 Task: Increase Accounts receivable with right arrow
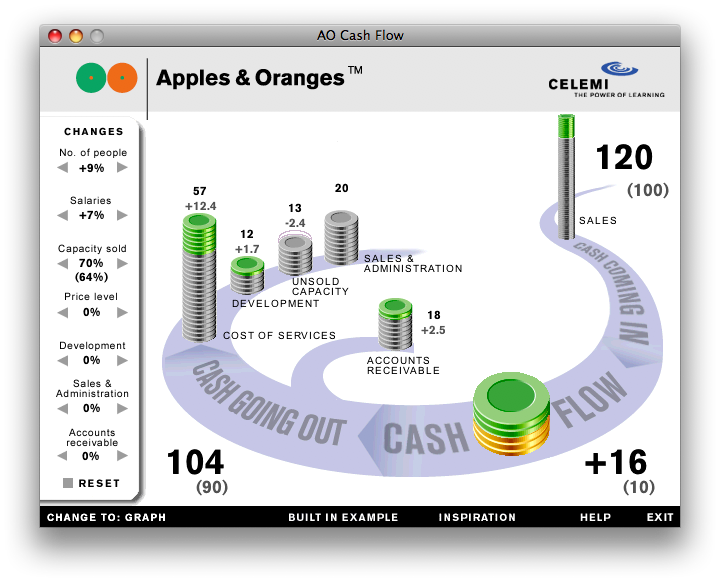click(122, 456)
